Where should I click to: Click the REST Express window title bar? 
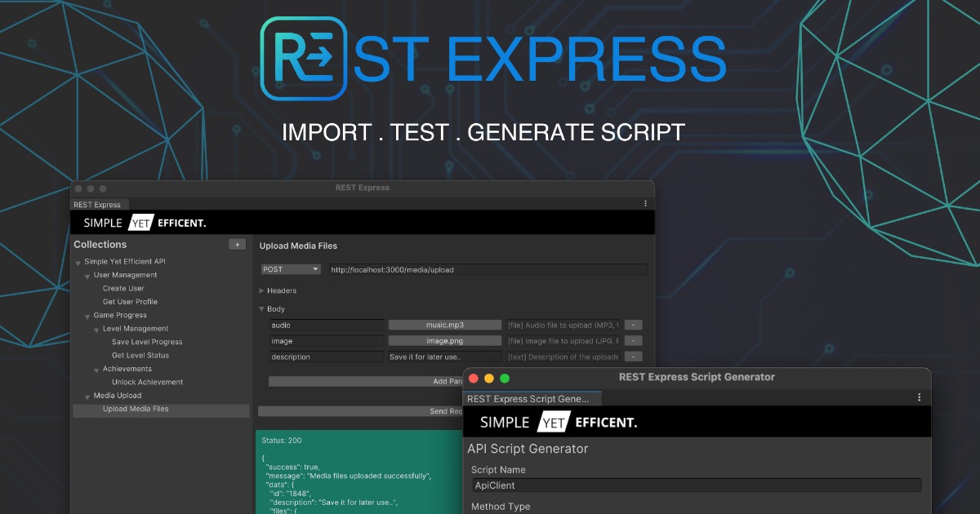pyautogui.click(x=362, y=188)
